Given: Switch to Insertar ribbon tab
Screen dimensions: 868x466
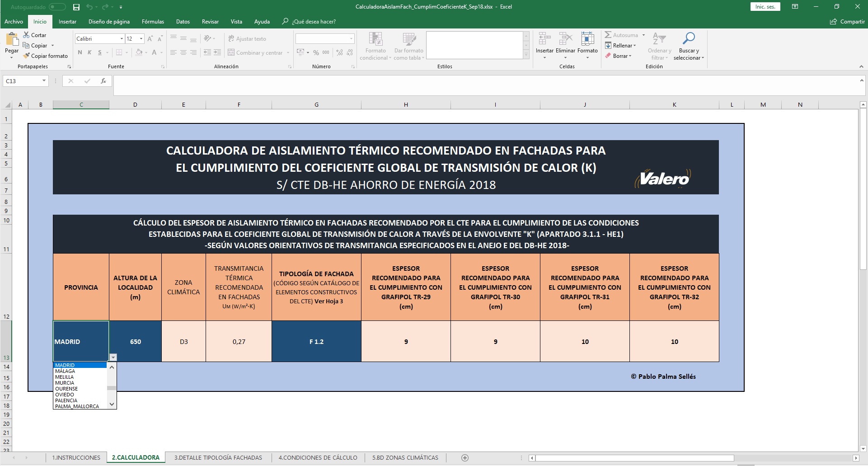Looking at the screenshot, I should [67, 21].
